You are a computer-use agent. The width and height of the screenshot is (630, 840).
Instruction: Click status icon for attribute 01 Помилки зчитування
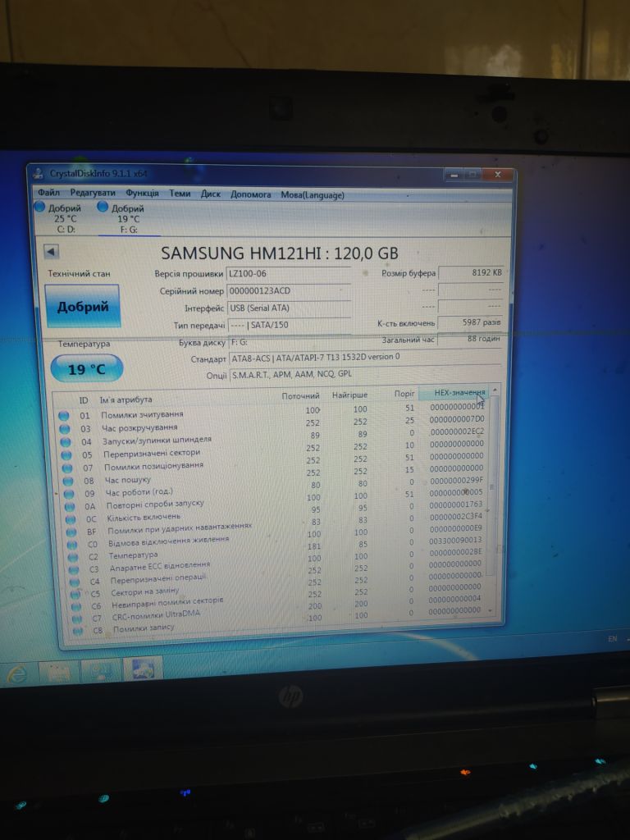(x=64, y=416)
